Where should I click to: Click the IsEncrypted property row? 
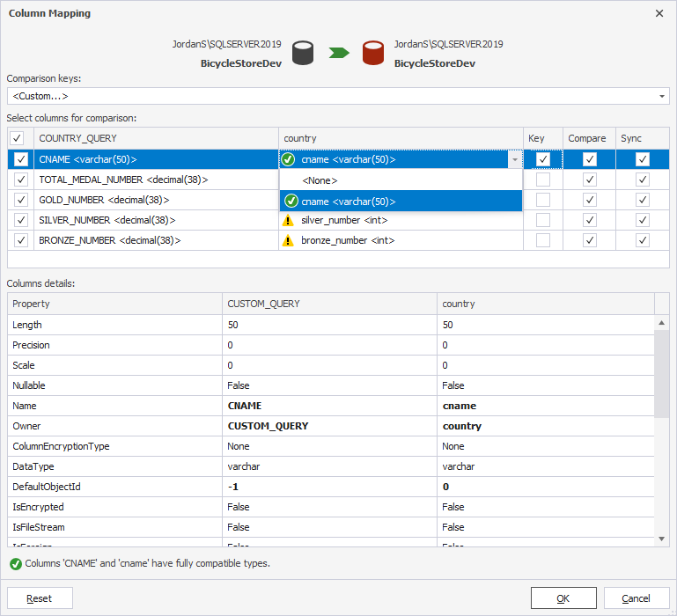click(x=331, y=507)
